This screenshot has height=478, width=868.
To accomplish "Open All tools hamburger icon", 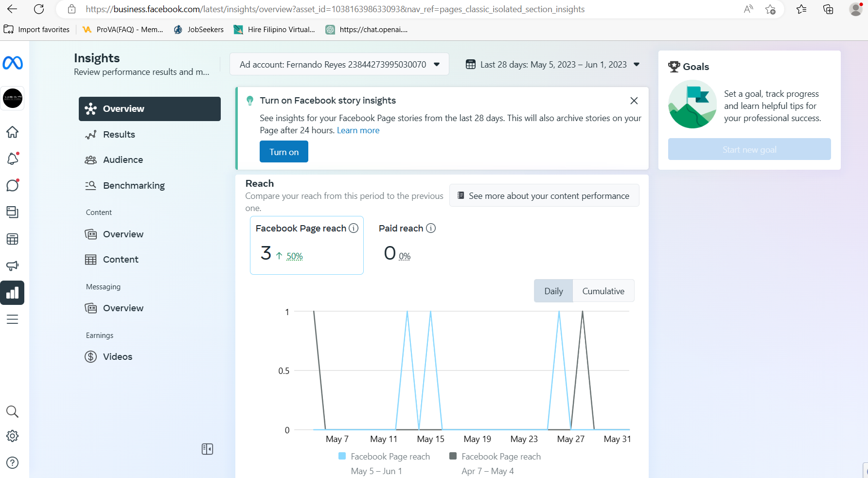I will click(13, 319).
